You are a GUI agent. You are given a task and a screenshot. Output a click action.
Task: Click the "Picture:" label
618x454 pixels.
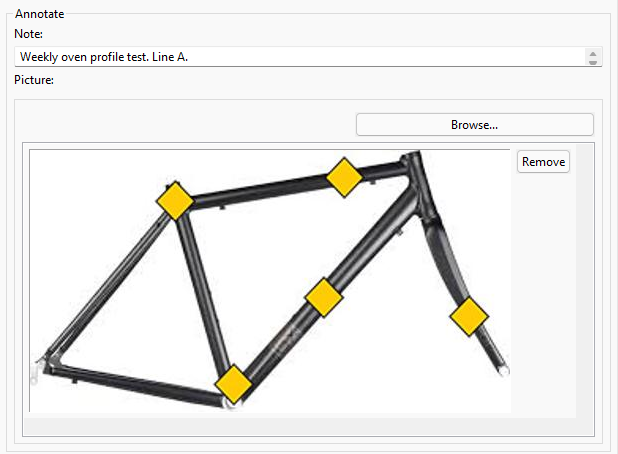pos(34,79)
